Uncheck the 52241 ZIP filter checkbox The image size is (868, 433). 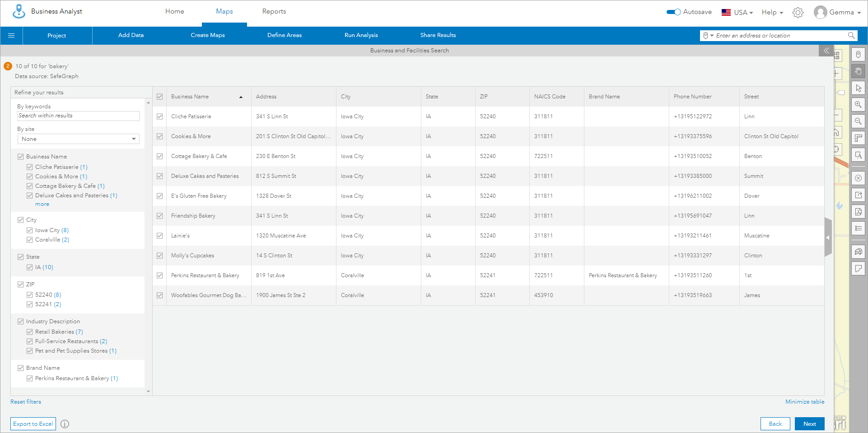(30, 304)
